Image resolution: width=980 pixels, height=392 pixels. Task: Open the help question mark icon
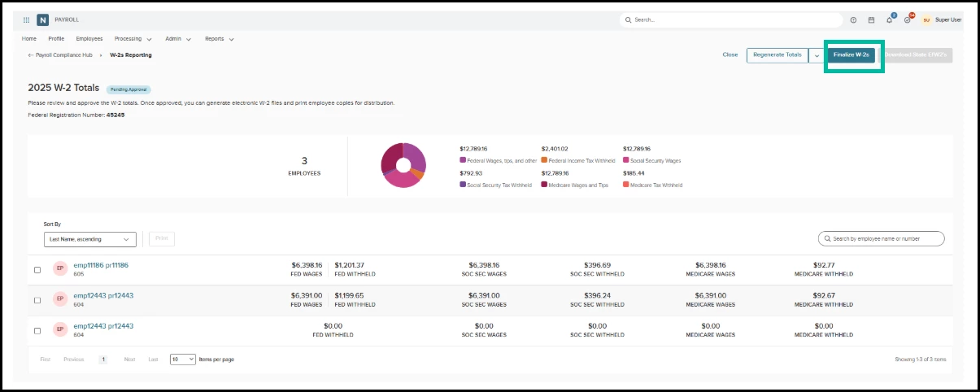tap(853, 20)
